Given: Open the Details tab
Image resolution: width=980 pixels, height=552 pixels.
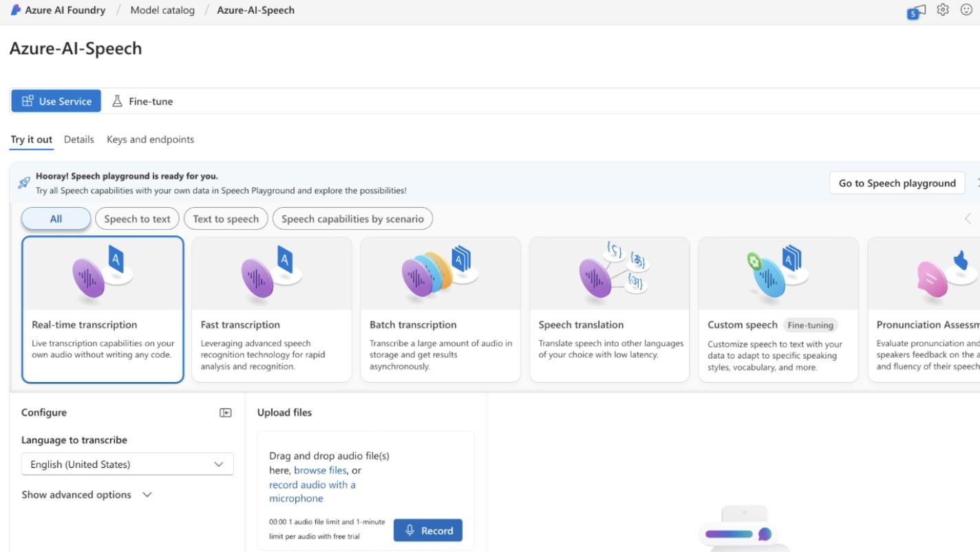Looking at the screenshot, I should tap(78, 139).
